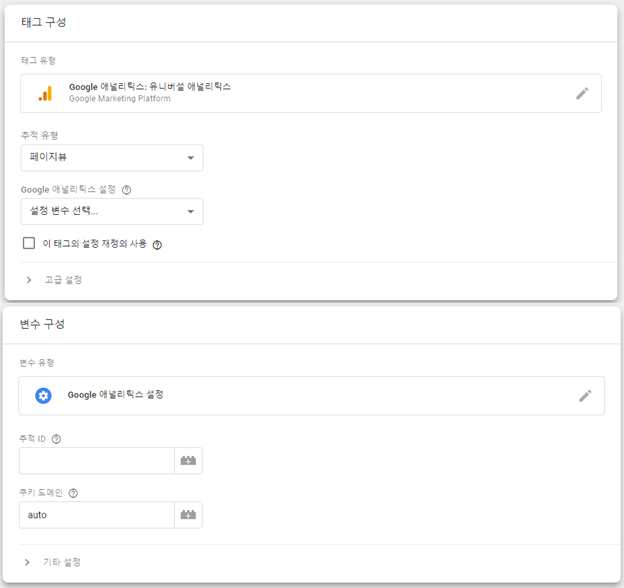This screenshot has height=588, width=624.
Task: Click the blue gear Google Analytics settings icon
Action: 43,396
